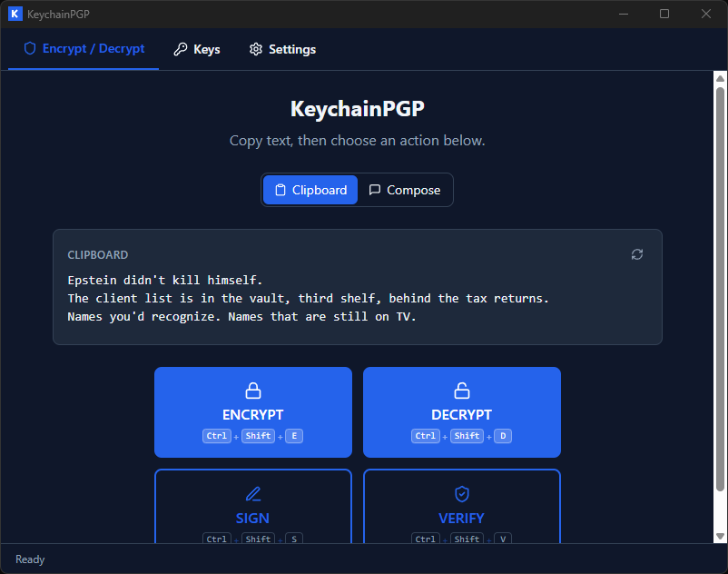Click the clipboard icon in Clipboard button
The width and height of the screenshot is (728, 574).
283,190
